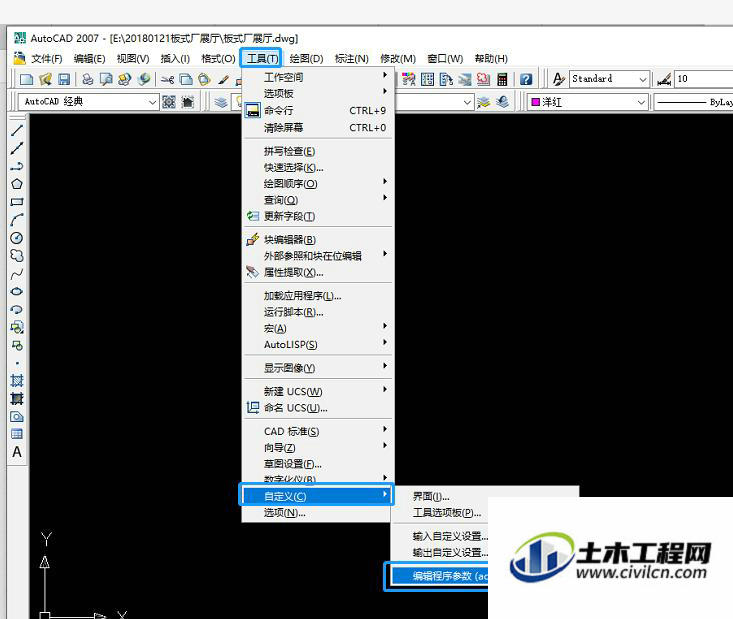
Task: Select the Table tool
Action: [x=17, y=434]
